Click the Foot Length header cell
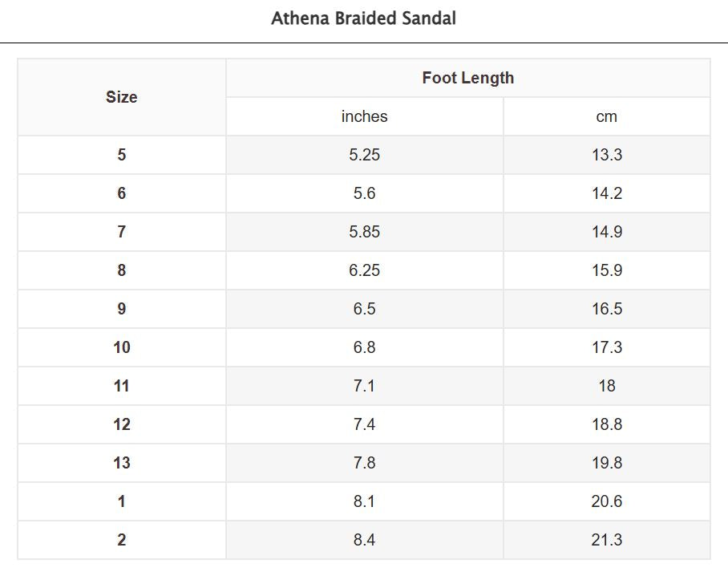 [468, 78]
